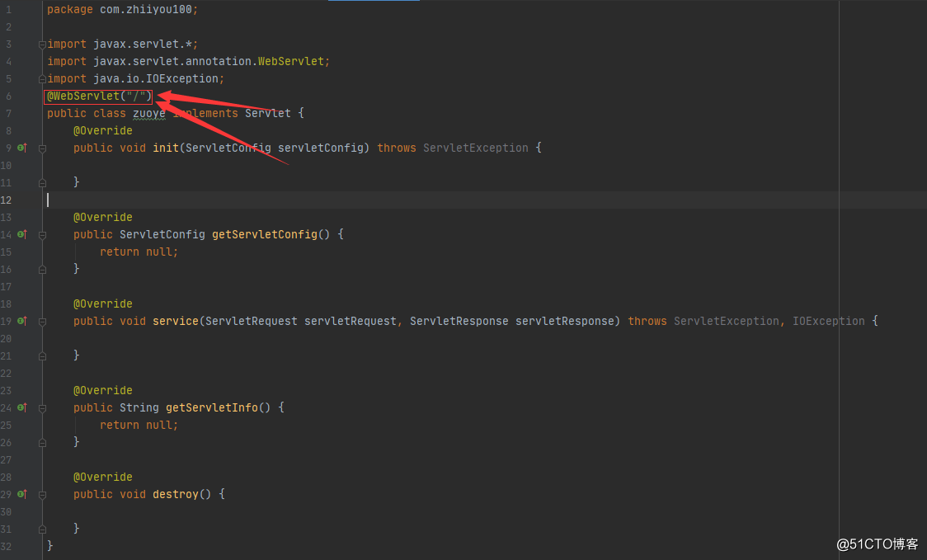This screenshot has height=560, width=927.
Task: Click the gutter icon beside getServletInfo
Action: click(22, 407)
